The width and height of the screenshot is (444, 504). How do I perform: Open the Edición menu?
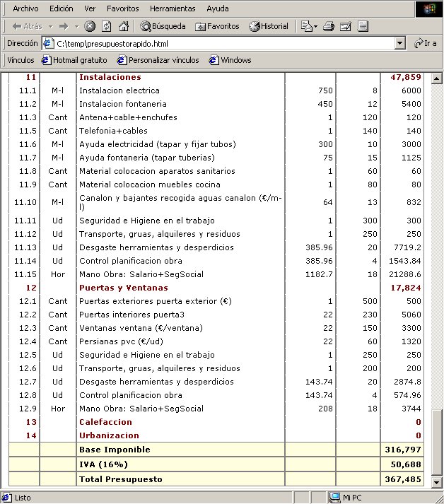[61, 8]
